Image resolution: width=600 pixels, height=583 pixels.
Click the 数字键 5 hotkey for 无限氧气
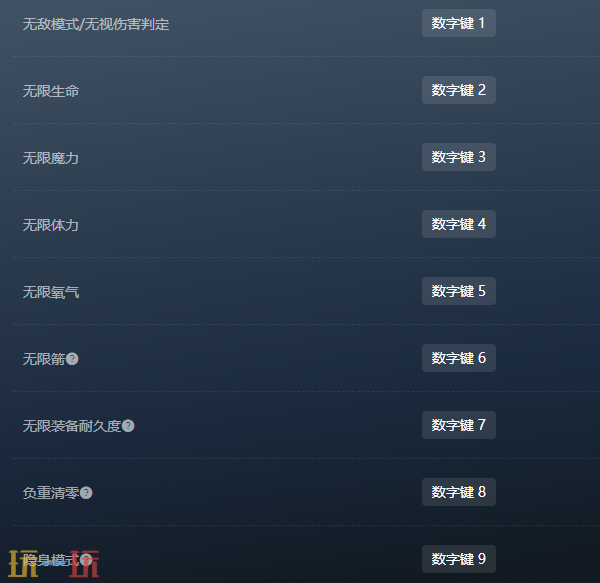coord(459,291)
